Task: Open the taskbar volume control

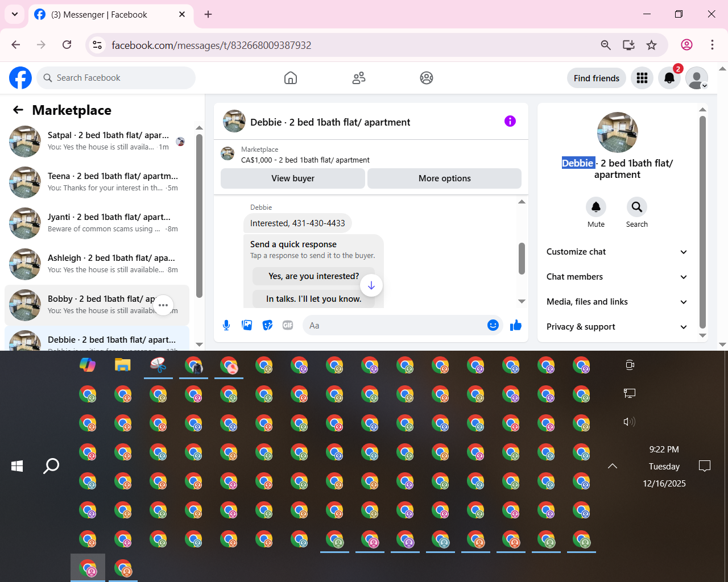Action: (629, 422)
